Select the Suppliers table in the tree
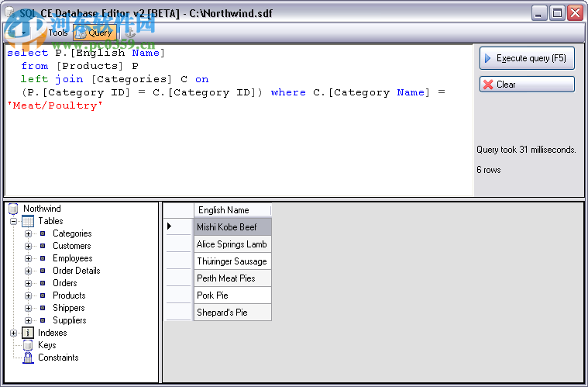The width and height of the screenshot is (588, 387). 70,320
